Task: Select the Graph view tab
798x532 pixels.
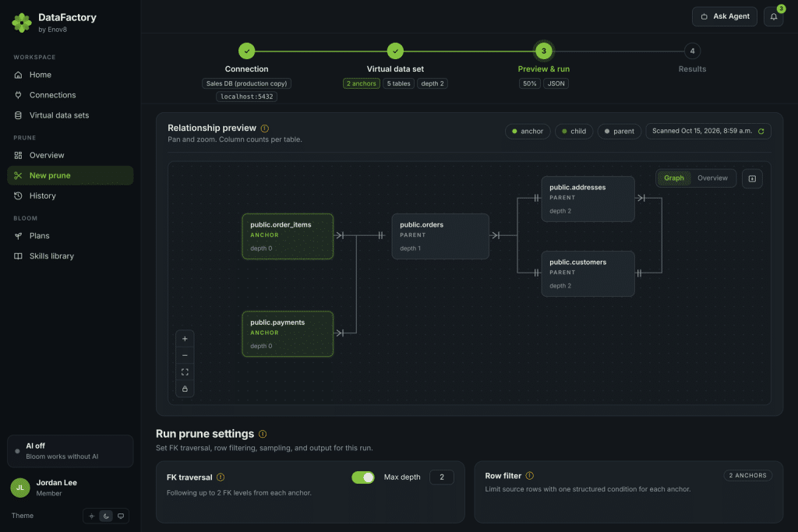Action: [x=673, y=178]
